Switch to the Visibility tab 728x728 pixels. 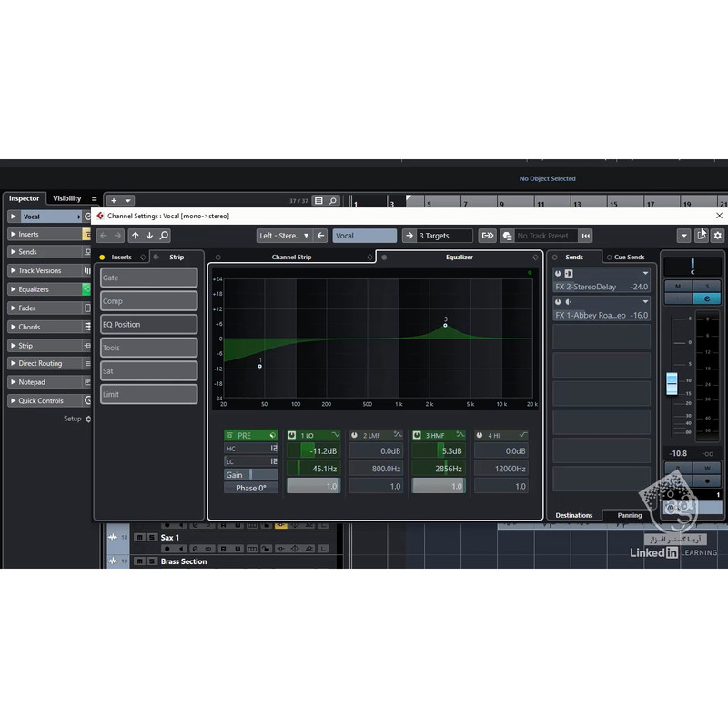pos(66,198)
